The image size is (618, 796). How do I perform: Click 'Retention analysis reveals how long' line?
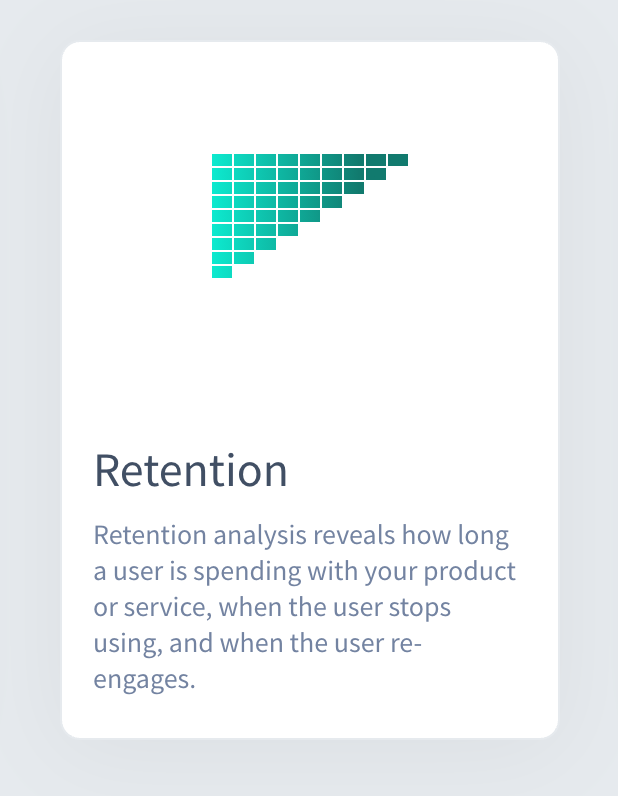coord(301,535)
